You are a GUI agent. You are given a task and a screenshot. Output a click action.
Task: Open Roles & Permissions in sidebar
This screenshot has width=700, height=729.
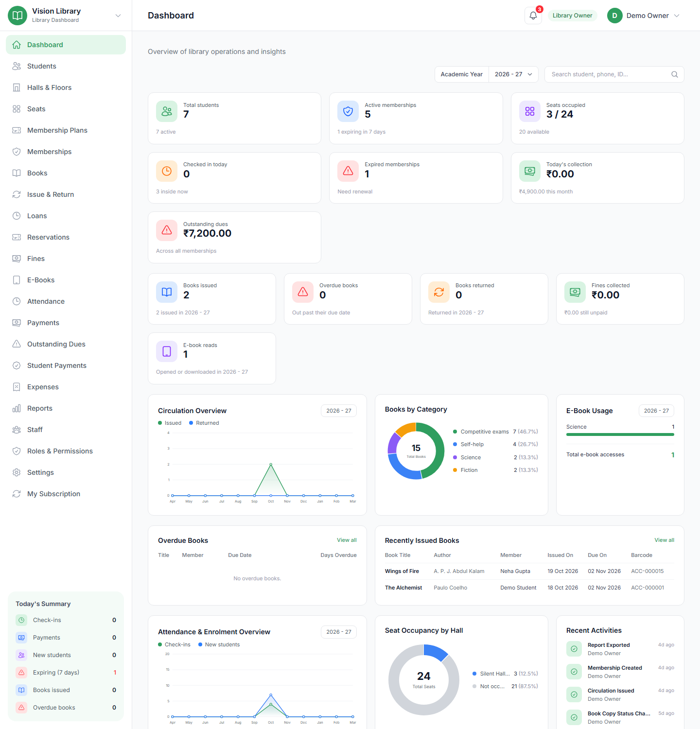(x=66, y=451)
